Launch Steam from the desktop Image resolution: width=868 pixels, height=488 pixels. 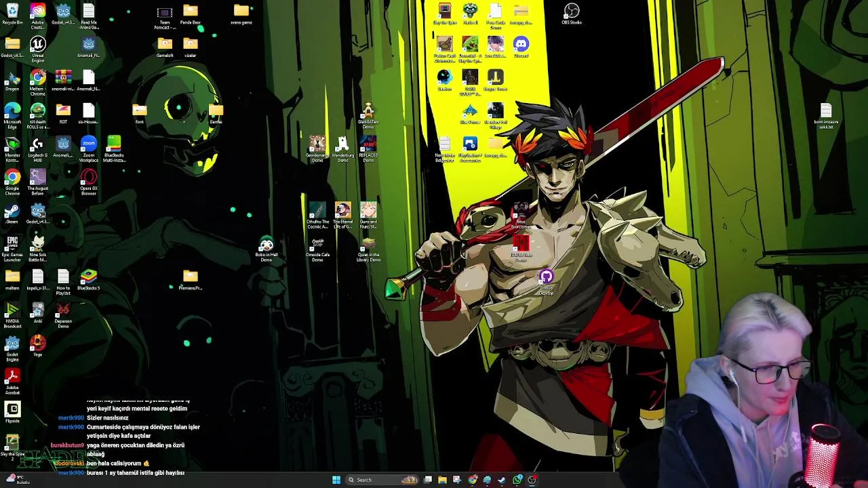12,213
